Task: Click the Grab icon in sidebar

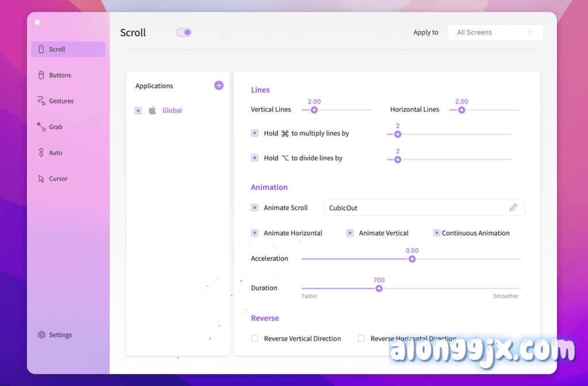Action: tap(41, 127)
